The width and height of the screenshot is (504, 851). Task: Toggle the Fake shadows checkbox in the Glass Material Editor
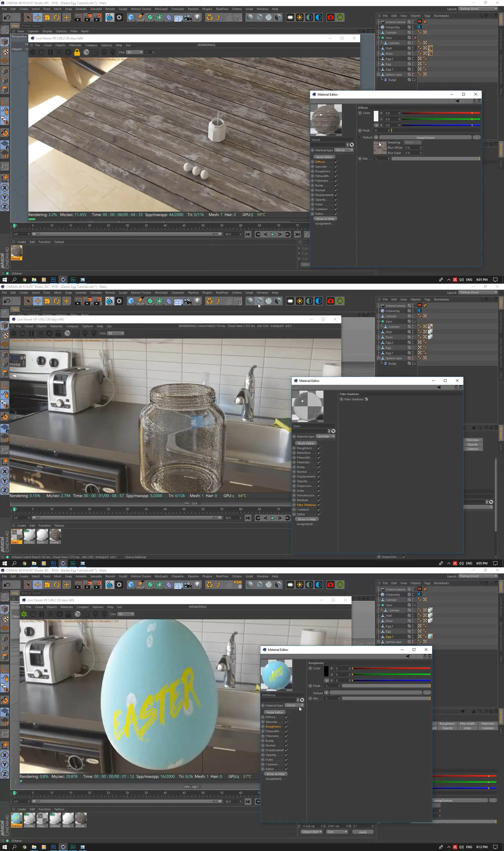[x=366, y=399]
